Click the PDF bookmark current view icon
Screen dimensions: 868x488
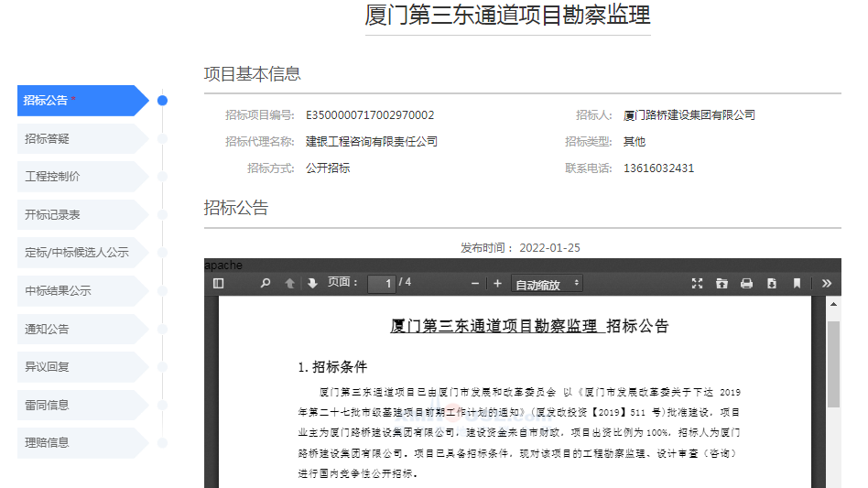coord(797,284)
